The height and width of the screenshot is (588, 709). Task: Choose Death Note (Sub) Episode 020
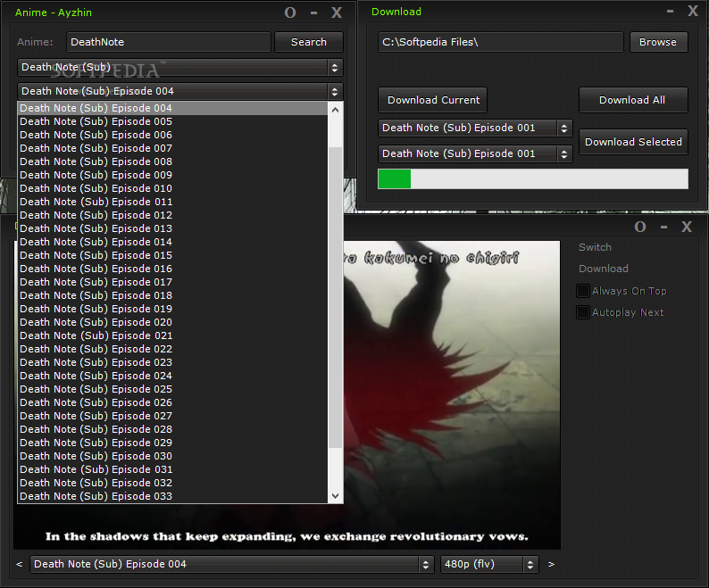click(172, 322)
